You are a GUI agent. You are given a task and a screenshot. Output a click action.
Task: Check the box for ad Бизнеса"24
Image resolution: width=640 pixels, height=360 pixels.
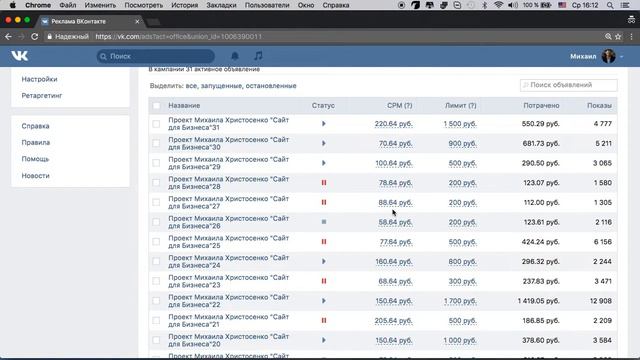(156, 261)
